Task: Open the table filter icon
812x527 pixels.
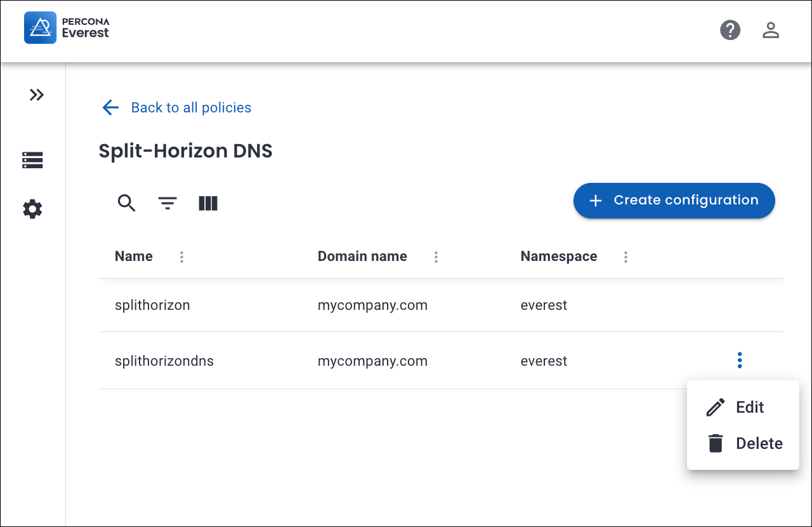Action: (167, 203)
